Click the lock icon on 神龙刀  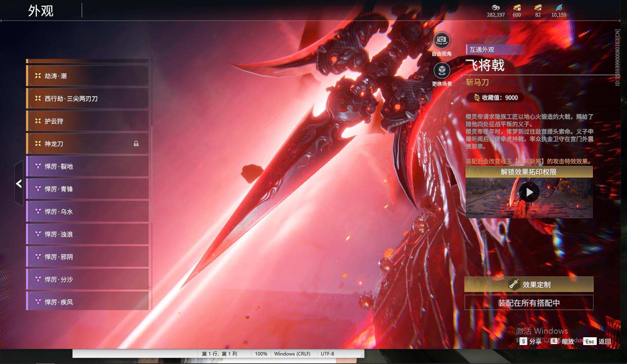[136, 143]
